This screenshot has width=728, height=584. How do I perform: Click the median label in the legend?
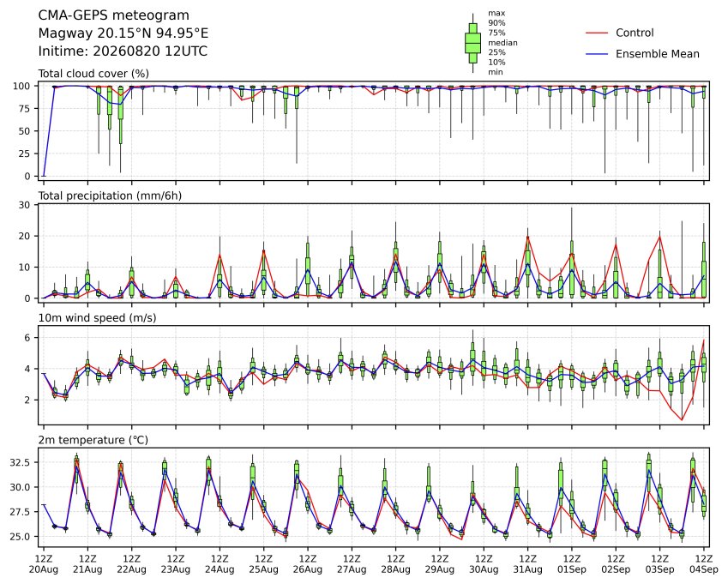[502, 43]
